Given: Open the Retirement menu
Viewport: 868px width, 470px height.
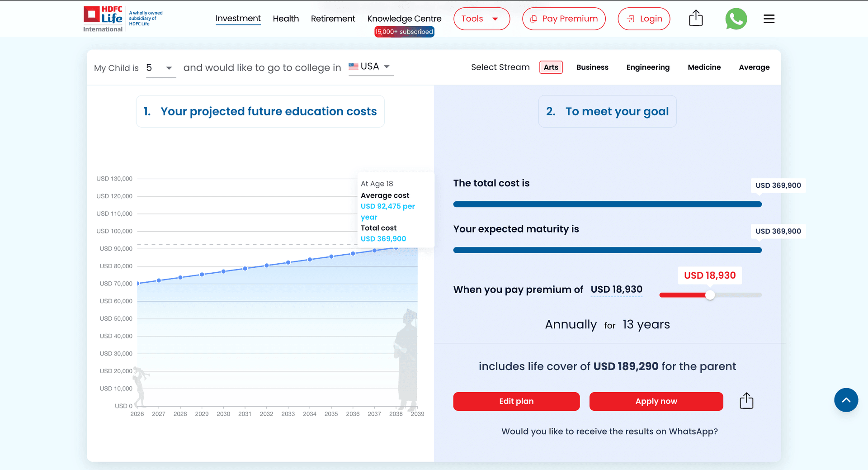Looking at the screenshot, I should click(x=333, y=19).
